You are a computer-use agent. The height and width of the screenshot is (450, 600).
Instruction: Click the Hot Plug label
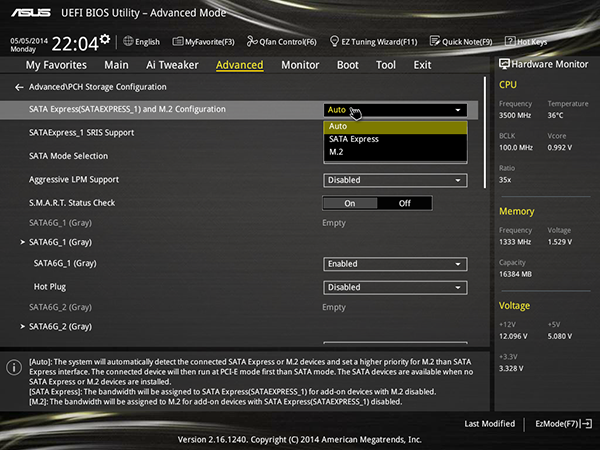pyautogui.click(x=50, y=287)
